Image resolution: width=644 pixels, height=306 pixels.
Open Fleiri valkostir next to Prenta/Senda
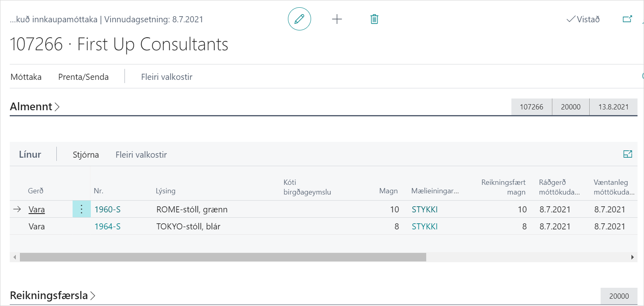pyautogui.click(x=167, y=77)
